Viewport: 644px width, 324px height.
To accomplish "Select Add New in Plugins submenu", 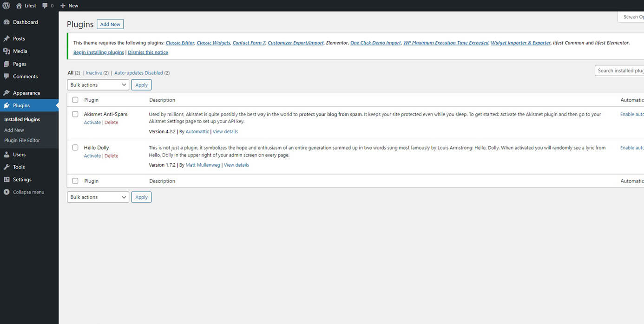I will pyautogui.click(x=14, y=130).
